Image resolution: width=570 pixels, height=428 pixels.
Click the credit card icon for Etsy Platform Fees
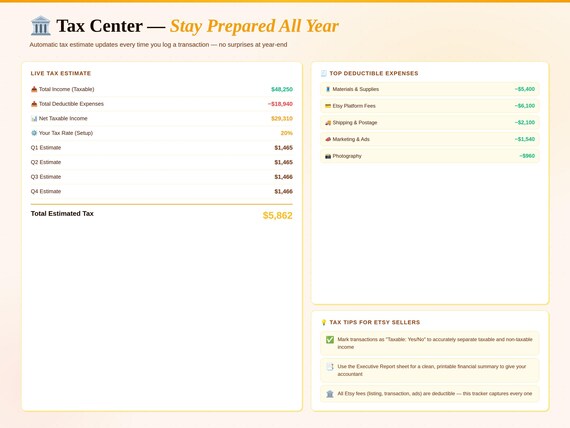click(x=328, y=106)
